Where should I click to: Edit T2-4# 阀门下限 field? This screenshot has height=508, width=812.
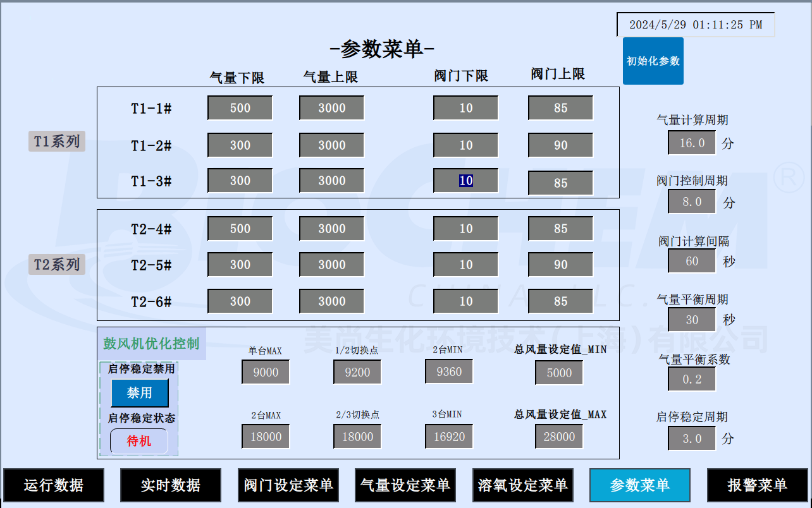coord(466,229)
